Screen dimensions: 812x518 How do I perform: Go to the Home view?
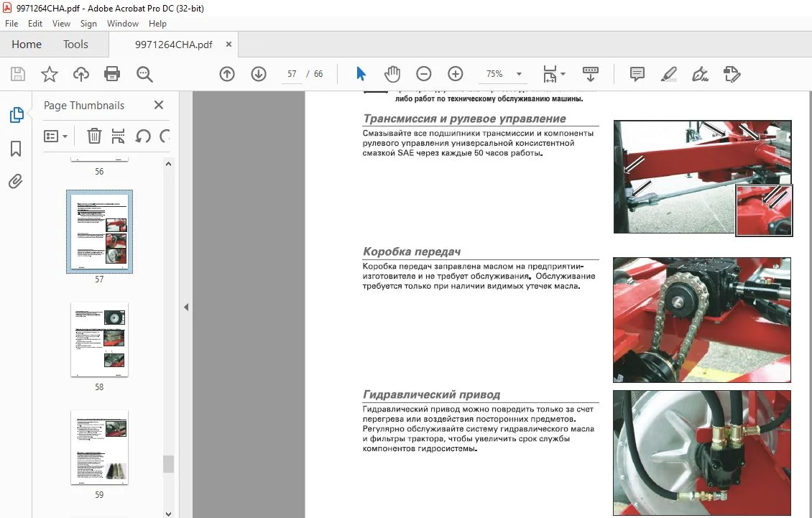pos(27,45)
